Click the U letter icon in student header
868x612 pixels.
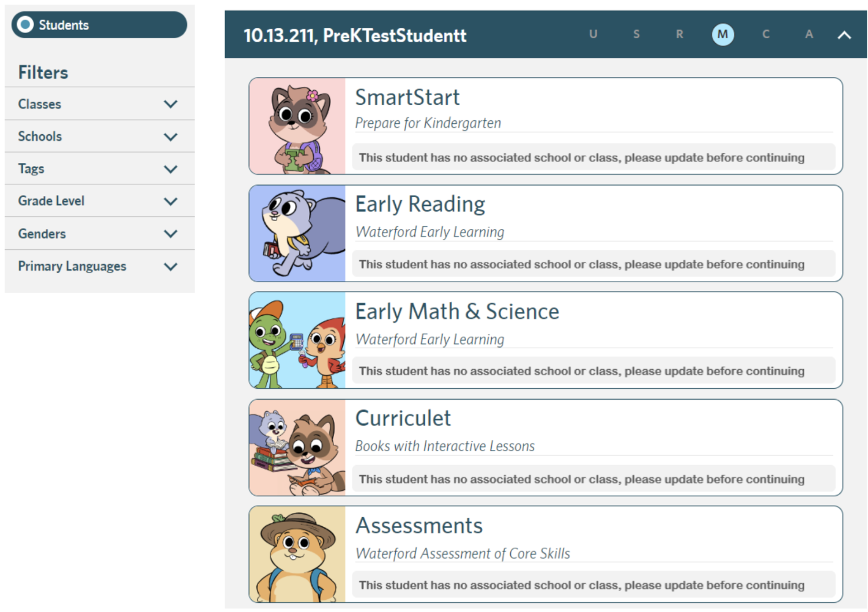[593, 34]
